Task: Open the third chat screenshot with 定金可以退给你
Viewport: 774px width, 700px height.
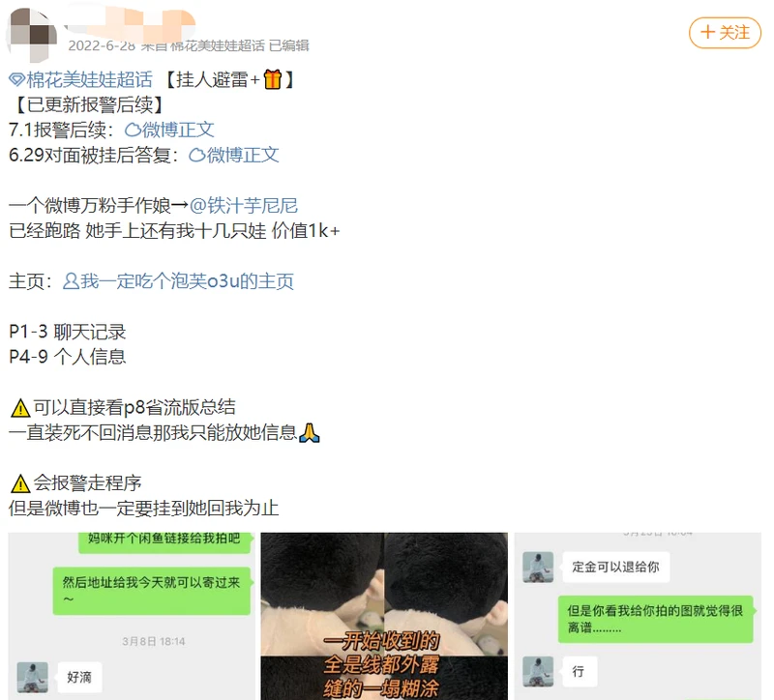Action: [638, 616]
